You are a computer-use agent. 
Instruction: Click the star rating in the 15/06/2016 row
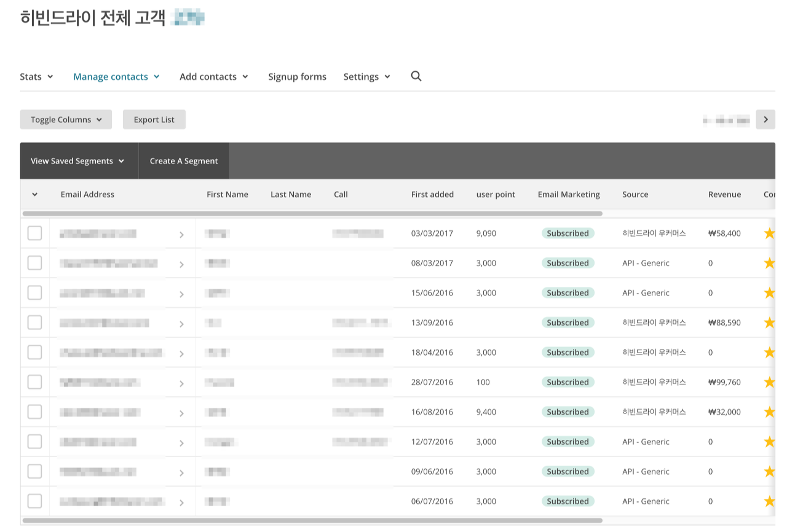tap(769, 293)
